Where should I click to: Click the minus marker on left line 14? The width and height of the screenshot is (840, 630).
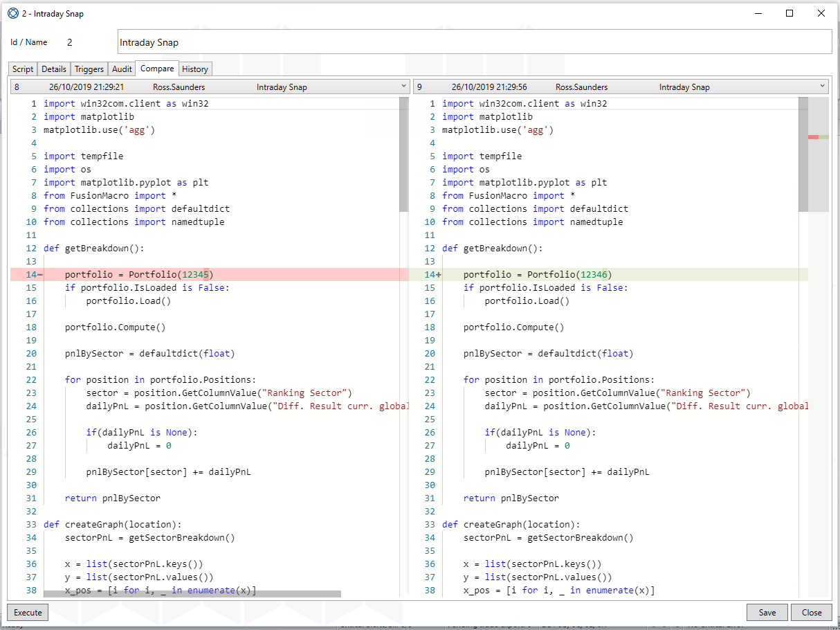click(40, 275)
